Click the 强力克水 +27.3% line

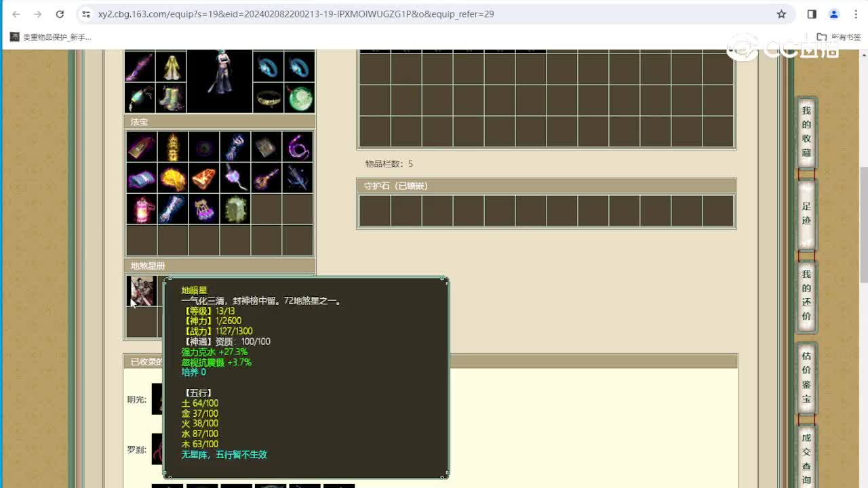tap(214, 352)
